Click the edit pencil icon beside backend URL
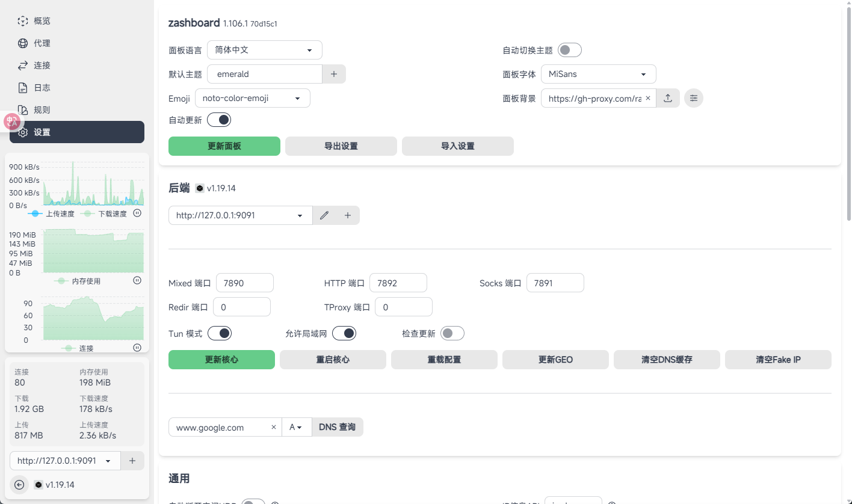The width and height of the screenshot is (852, 504). pos(324,215)
